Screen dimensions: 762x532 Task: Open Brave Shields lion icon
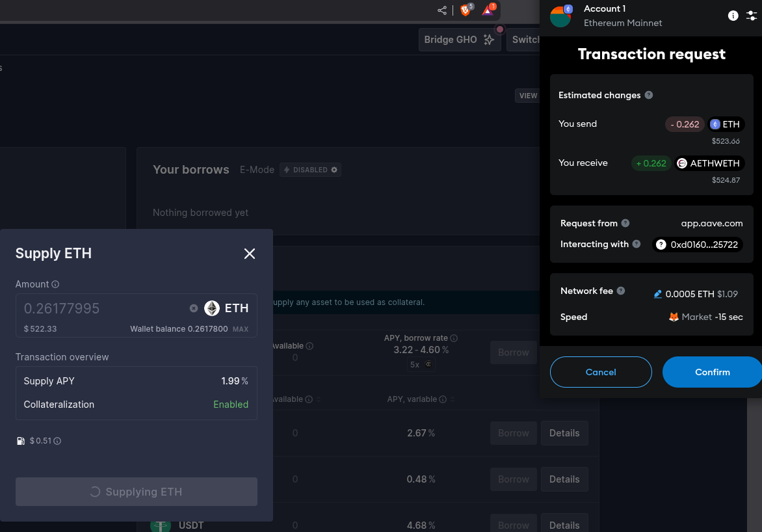(466, 10)
